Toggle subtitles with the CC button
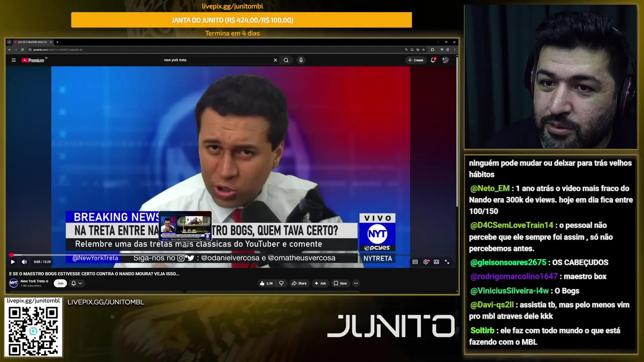 tap(415, 261)
